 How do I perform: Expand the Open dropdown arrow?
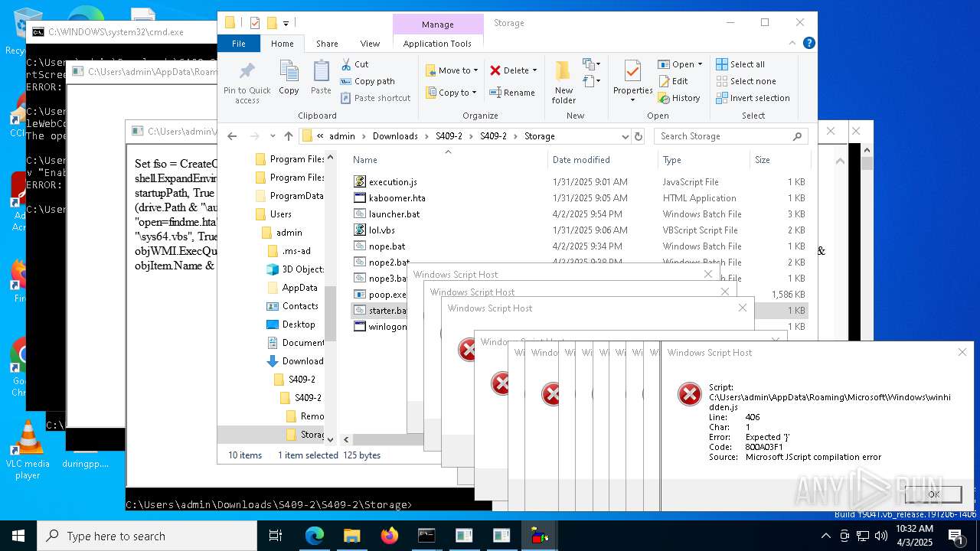click(x=698, y=64)
